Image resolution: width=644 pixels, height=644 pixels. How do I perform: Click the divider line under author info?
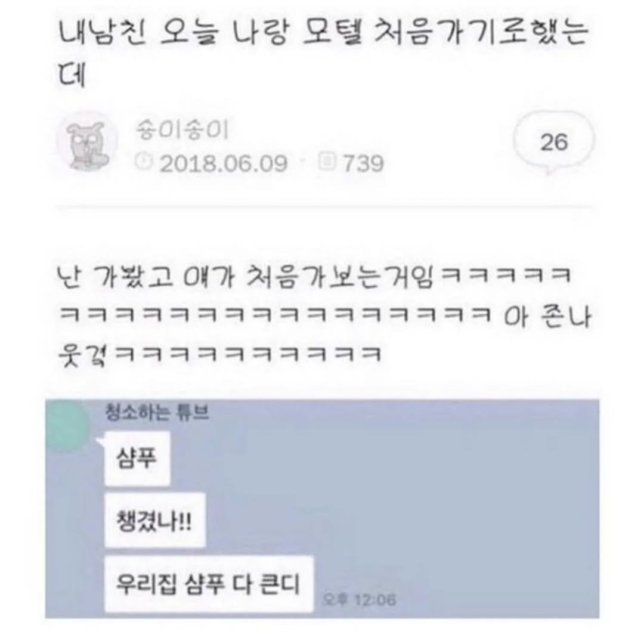click(324, 208)
